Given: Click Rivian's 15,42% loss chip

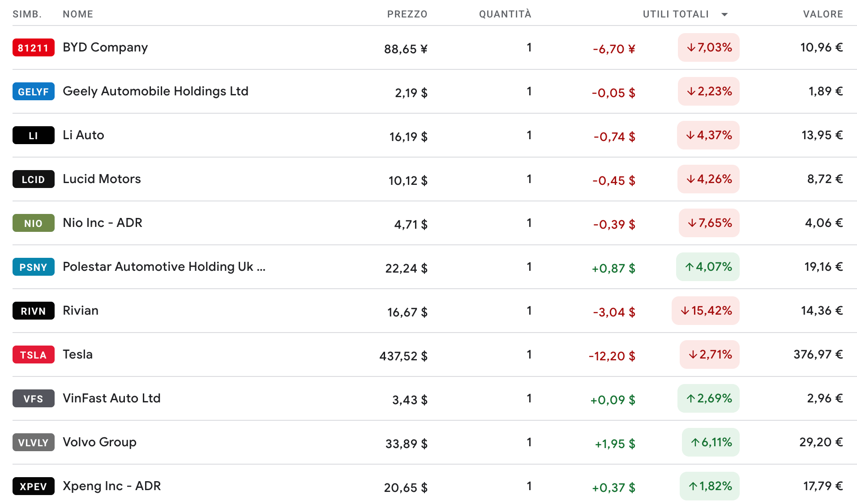Looking at the screenshot, I should coord(706,311).
